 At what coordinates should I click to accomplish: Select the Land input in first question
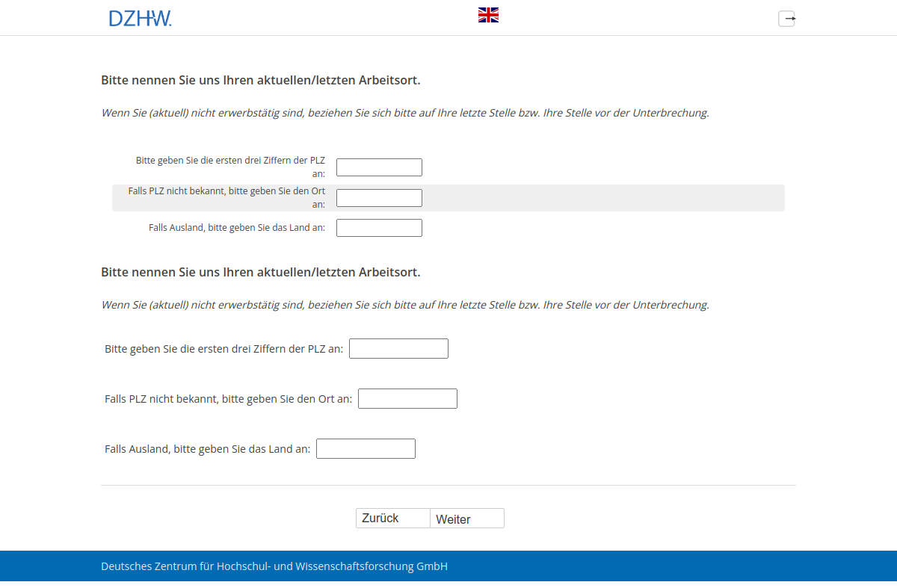[379, 228]
